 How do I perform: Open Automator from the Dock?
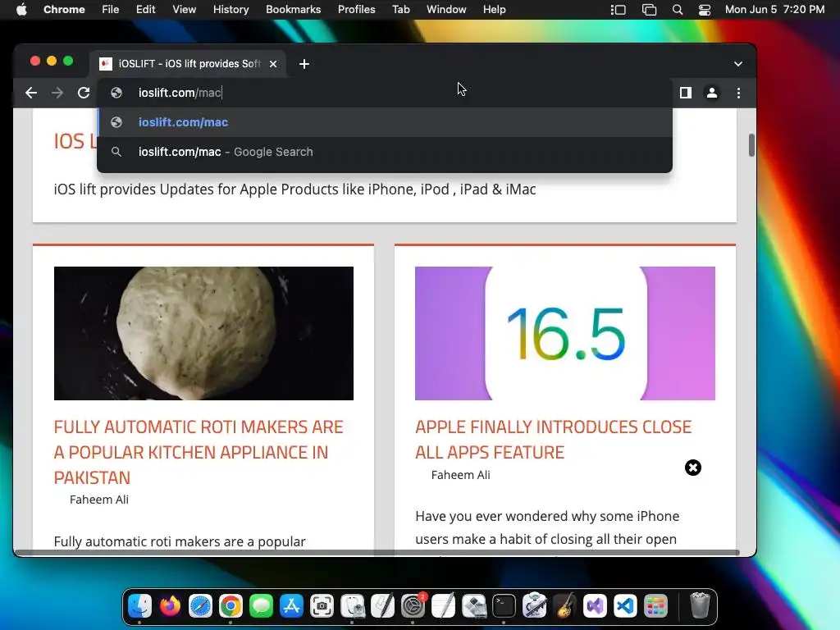[534, 606]
